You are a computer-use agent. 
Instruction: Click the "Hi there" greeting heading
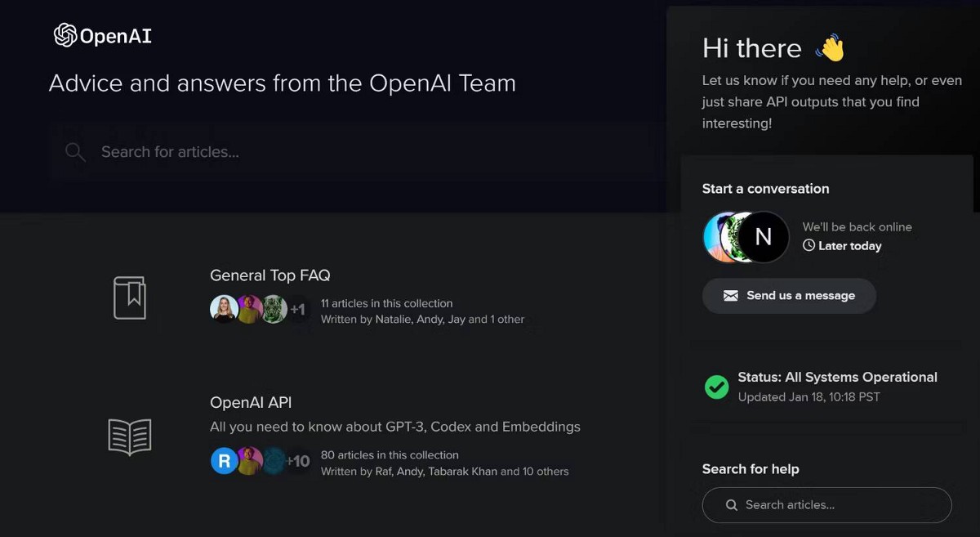pyautogui.click(x=752, y=48)
